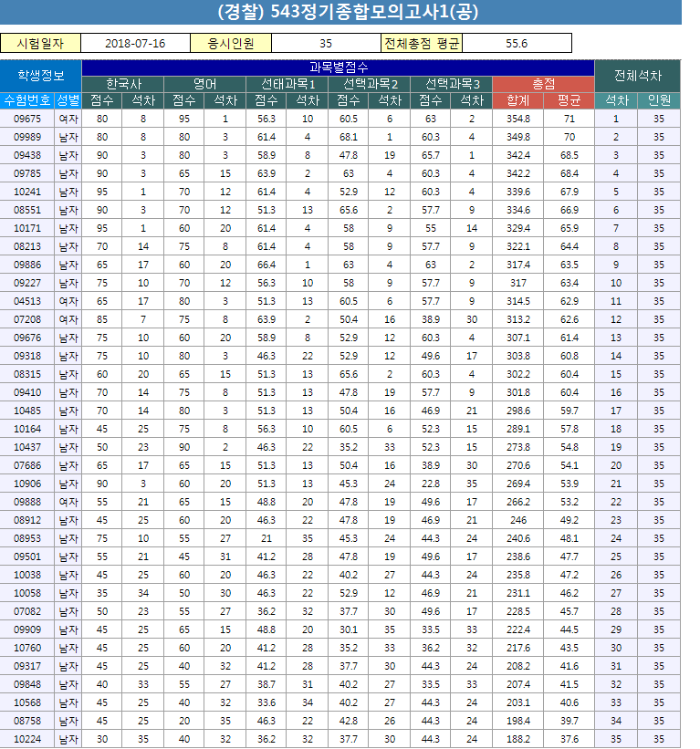Click total score 240.6
700x749 pixels.
click(x=518, y=538)
